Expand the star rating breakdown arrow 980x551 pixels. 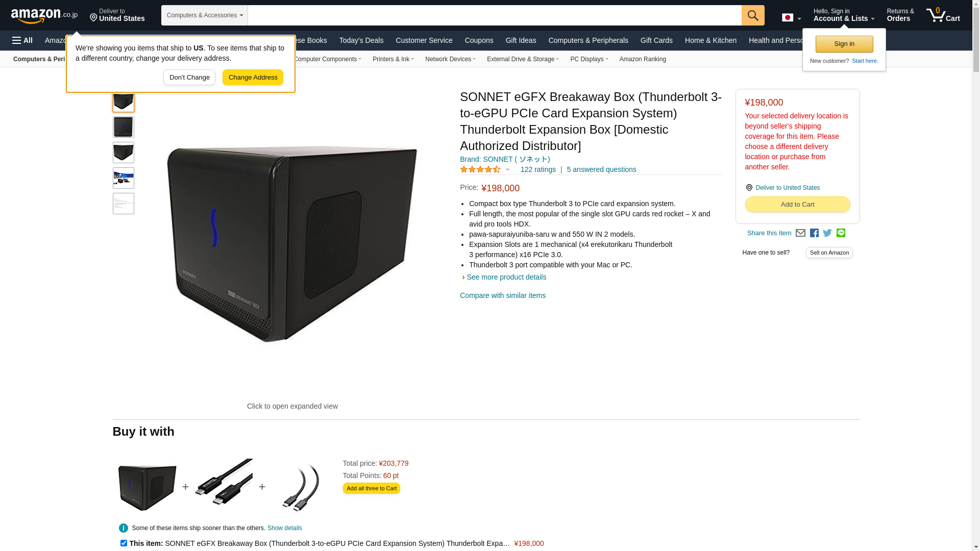pos(507,170)
